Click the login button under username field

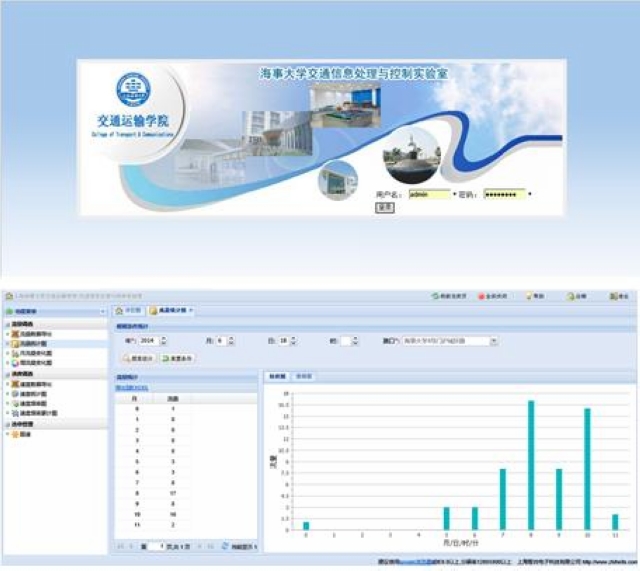point(384,207)
